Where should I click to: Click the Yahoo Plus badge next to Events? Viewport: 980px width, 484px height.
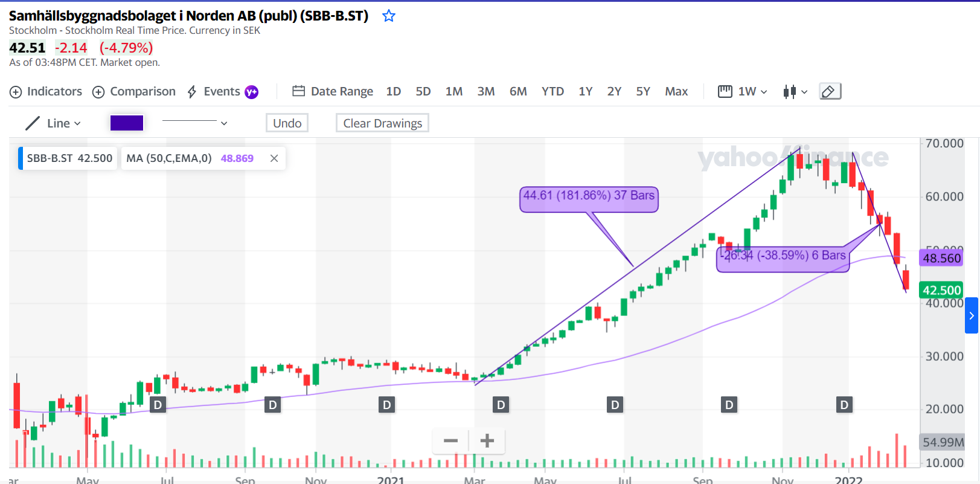pyautogui.click(x=251, y=92)
